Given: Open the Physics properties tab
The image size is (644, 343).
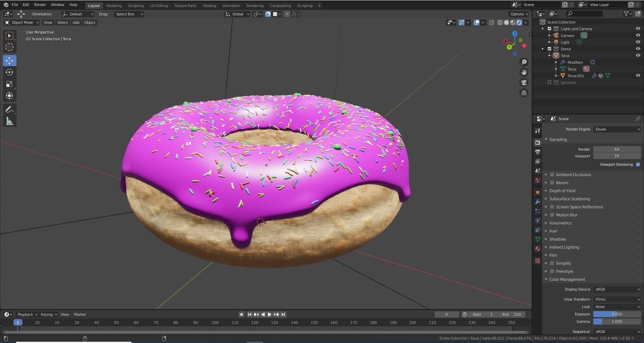Looking at the screenshot, I should [x=538, y=220].
